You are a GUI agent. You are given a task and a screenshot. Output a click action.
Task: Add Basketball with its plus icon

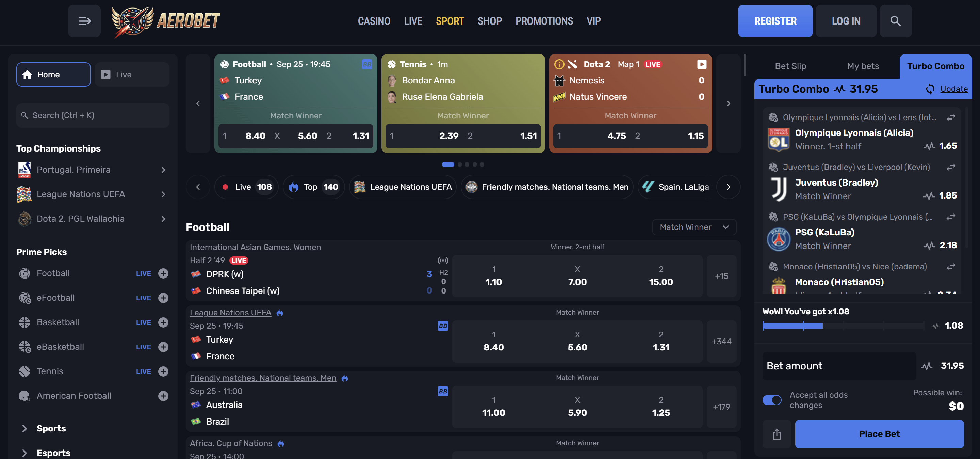163,322
